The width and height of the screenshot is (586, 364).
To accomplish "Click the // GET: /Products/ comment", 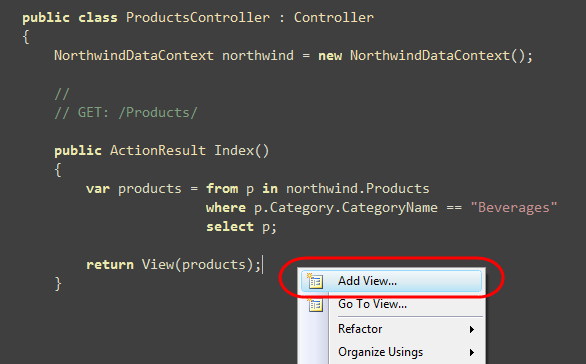I will pyautogui.click(x=126, y=112).
